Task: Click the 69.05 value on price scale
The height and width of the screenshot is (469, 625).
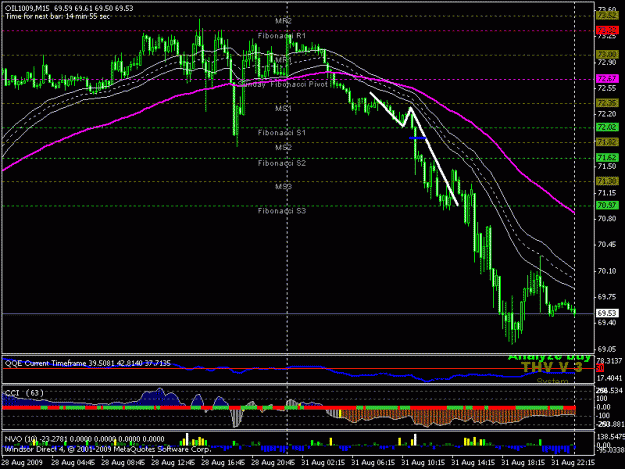Action: point(607,349)
